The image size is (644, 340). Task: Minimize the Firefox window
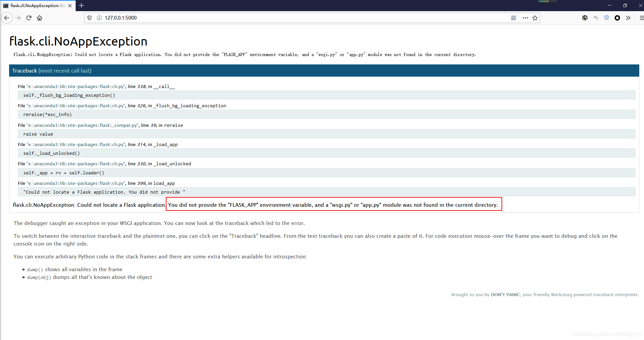coord(610,5)
